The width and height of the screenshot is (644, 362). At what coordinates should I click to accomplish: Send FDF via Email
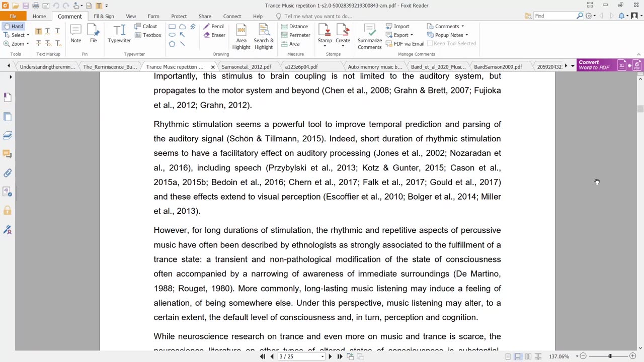(405, 44)
